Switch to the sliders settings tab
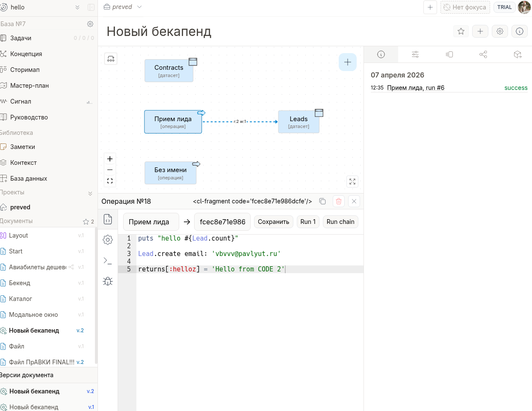532x411 pixels. point(415,54)
